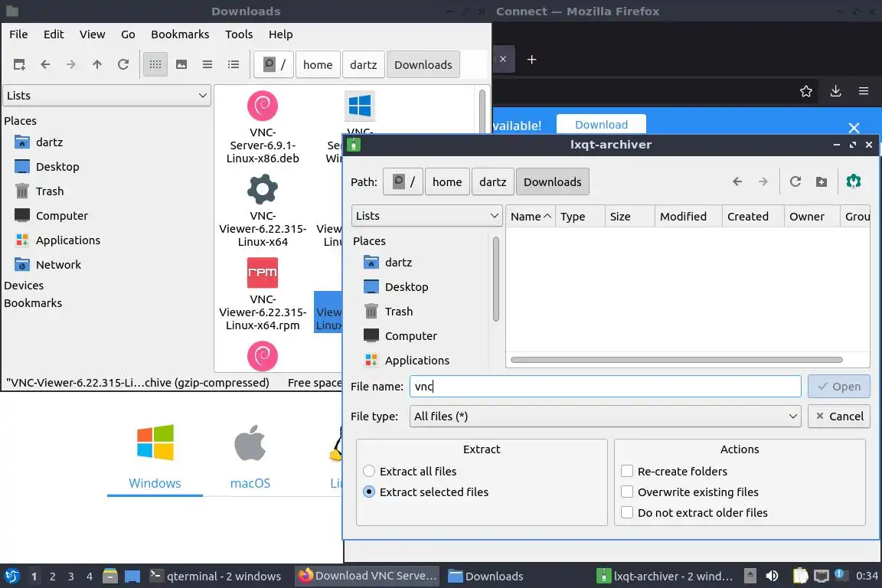Click horizontal scrollbar in archiver file list

[676, 360]
